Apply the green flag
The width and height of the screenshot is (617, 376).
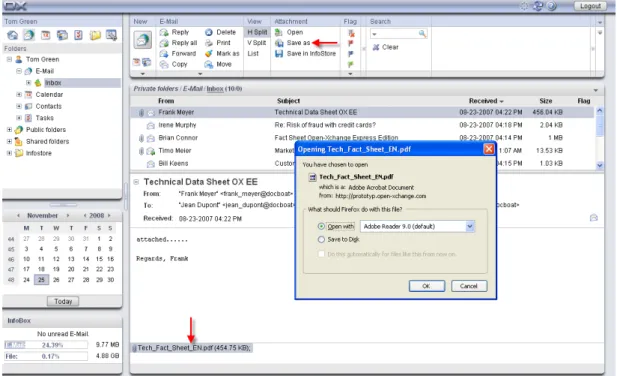[x=351, y=64]
